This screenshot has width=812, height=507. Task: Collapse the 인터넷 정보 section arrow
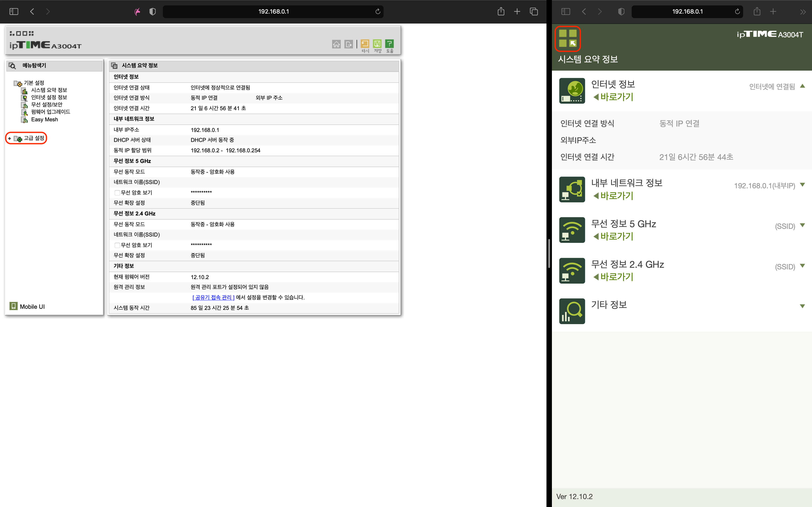pyautogui.click(x=802, y=86)
